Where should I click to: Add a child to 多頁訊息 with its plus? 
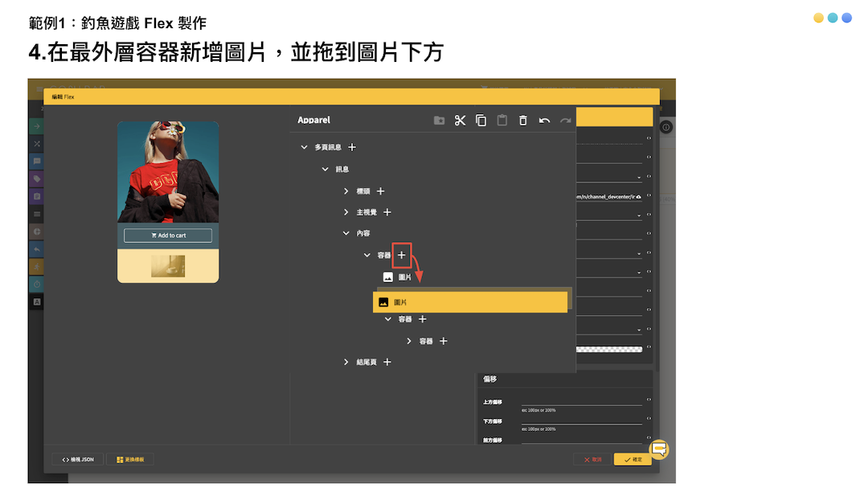click(x=352, y=147)
